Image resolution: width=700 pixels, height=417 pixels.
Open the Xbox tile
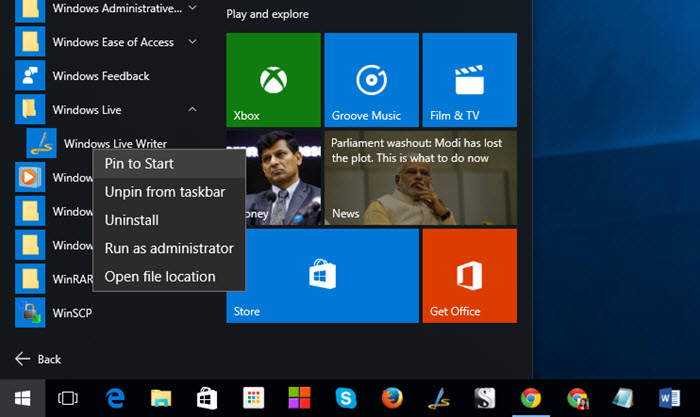pyautogui.click(x=273, y=80)
